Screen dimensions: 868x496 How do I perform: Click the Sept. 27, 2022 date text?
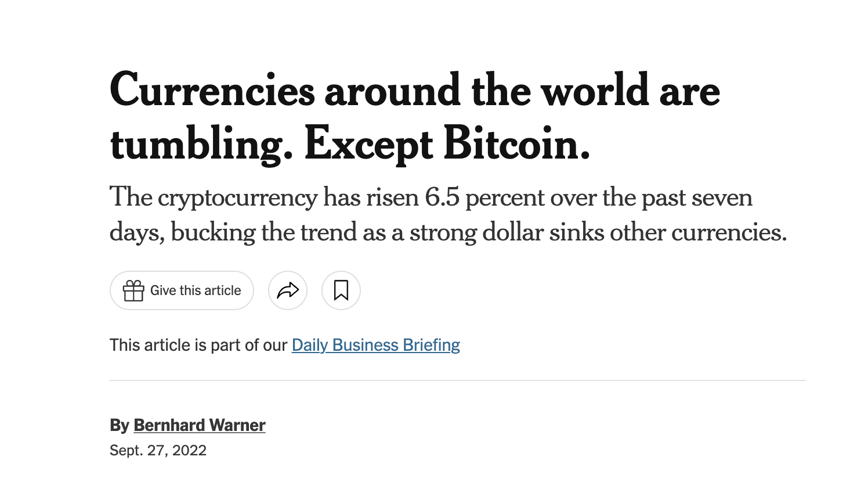[157, 450]
